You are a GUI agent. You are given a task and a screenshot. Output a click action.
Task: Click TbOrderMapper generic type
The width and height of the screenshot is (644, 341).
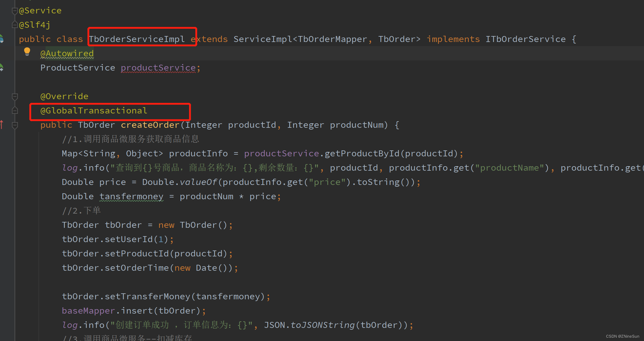pos(333,39)
